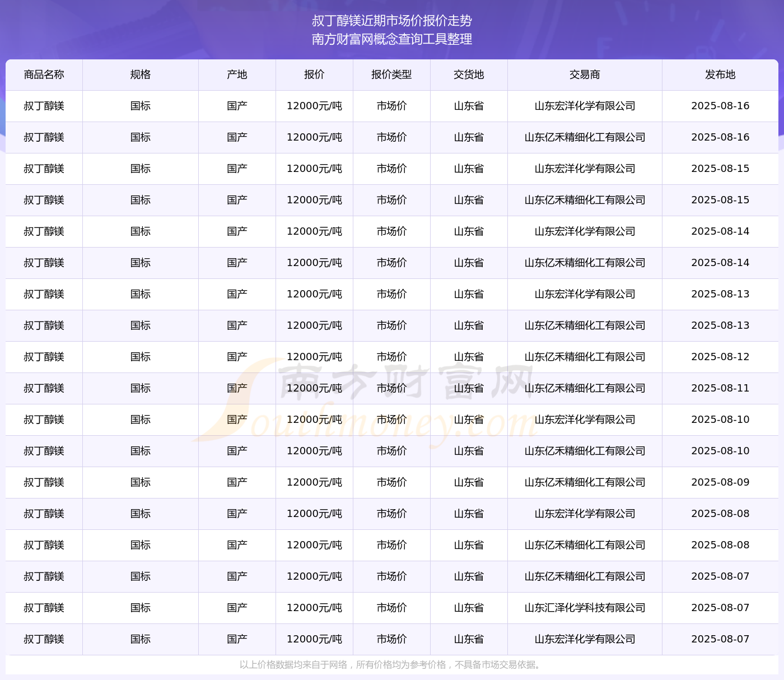Image resolution: width=784 pixels, height=680 pixels.
Task: Click the 交货地 column header
Action: (x=469, y=74)
